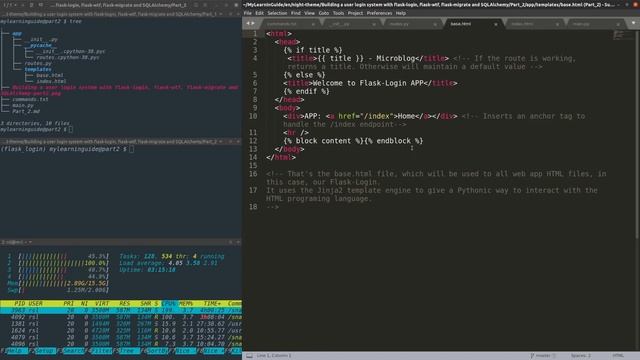Switch to the __init__.py tab
This screenshot has height=360, width=640.
[351, 24]
